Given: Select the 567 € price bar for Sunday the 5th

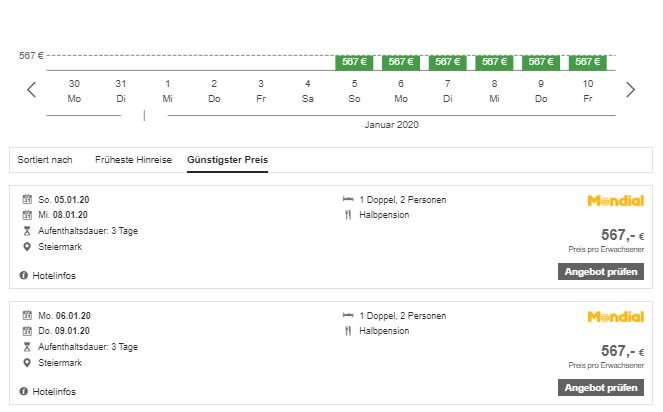Looking at the screenshot, I should [354, 62].
